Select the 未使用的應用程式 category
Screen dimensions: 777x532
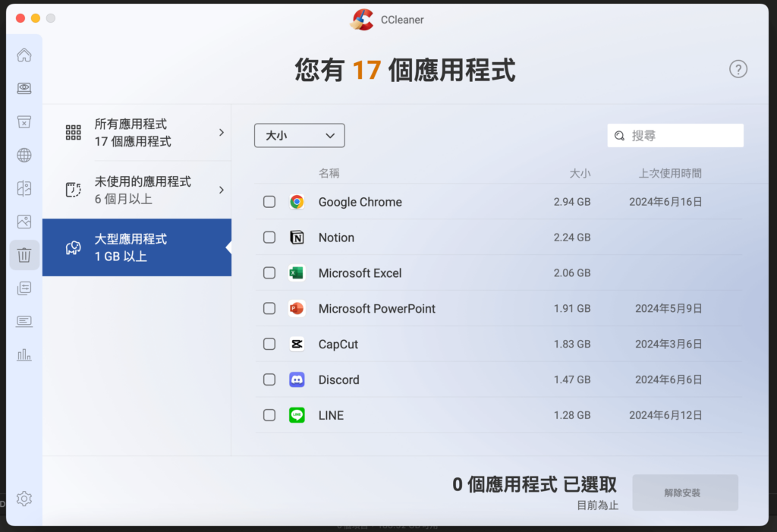pyautogui.click(x=137, y=190)
